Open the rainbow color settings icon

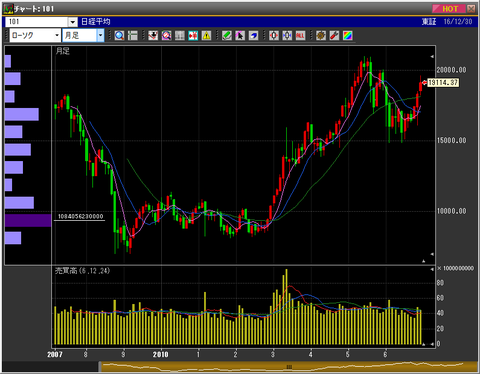point(348,35)
